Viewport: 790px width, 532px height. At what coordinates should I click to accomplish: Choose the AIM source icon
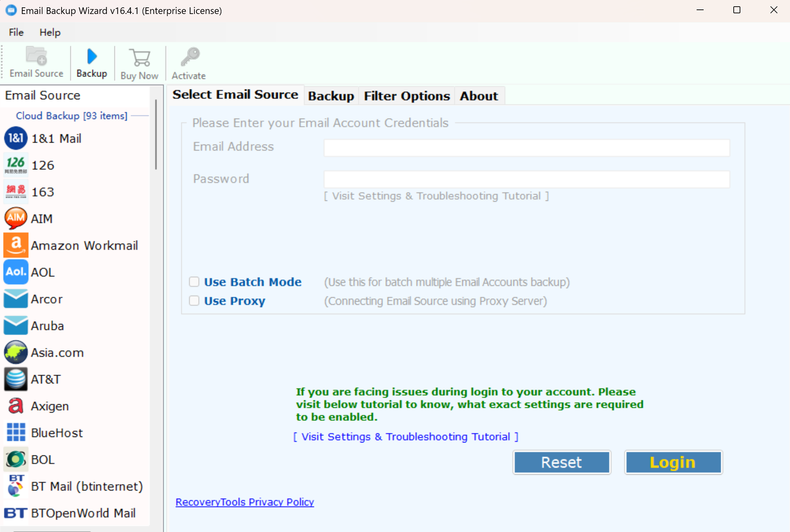pyautogui.click(x=16, y=218)
